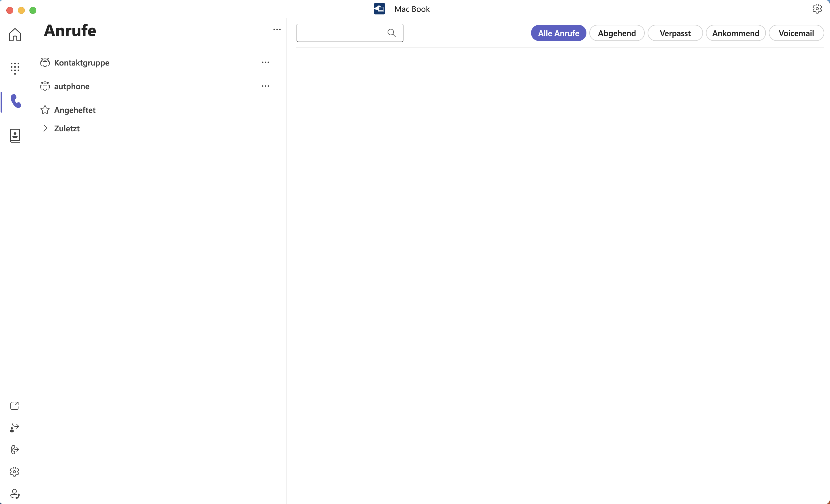The image size is (830, 504).
Task: Open the contacts address book icon
Action: click(15, 135)
